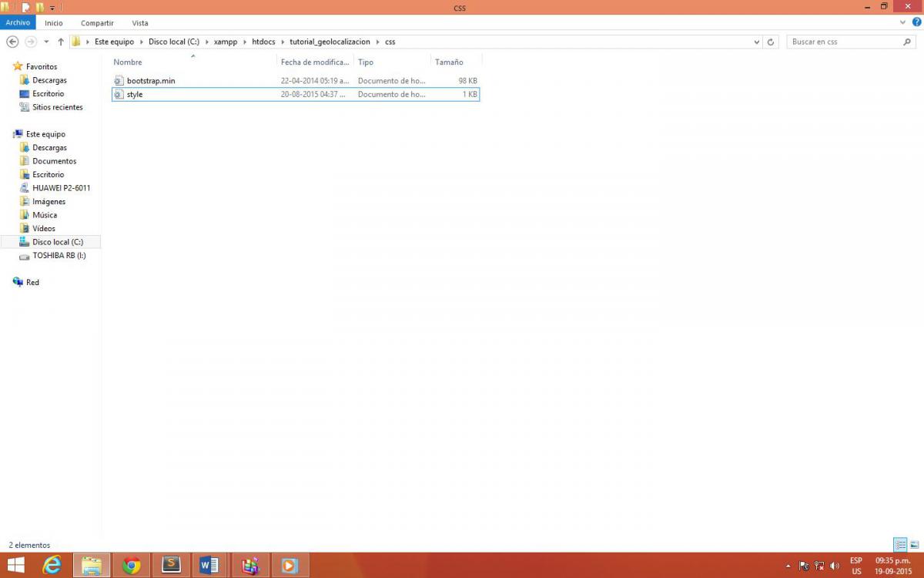Image resolution: width=924 pixels, height=578 pixels.
Task: Open the HUAWEI P2-6011 device
Action: (61, 188)
